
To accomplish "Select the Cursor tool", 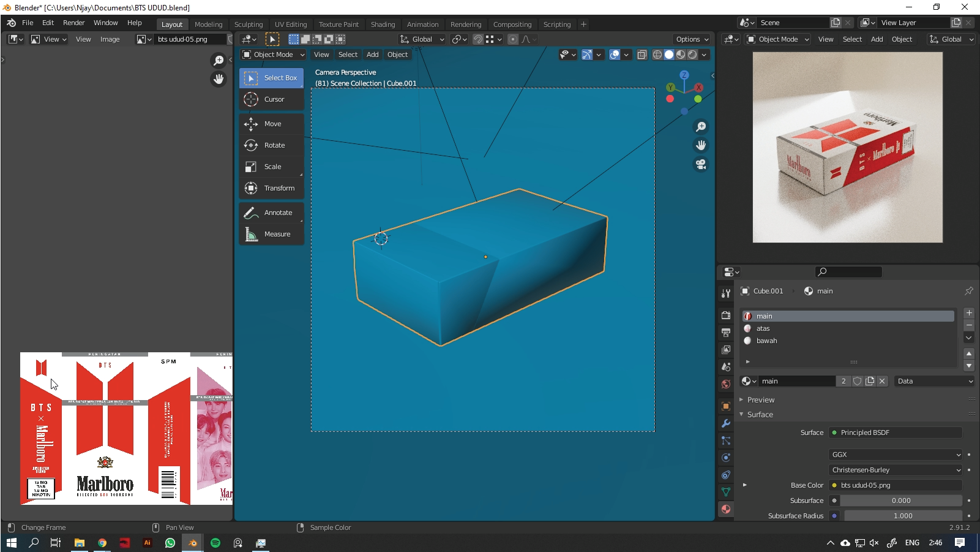I will [x=271, y=99].
